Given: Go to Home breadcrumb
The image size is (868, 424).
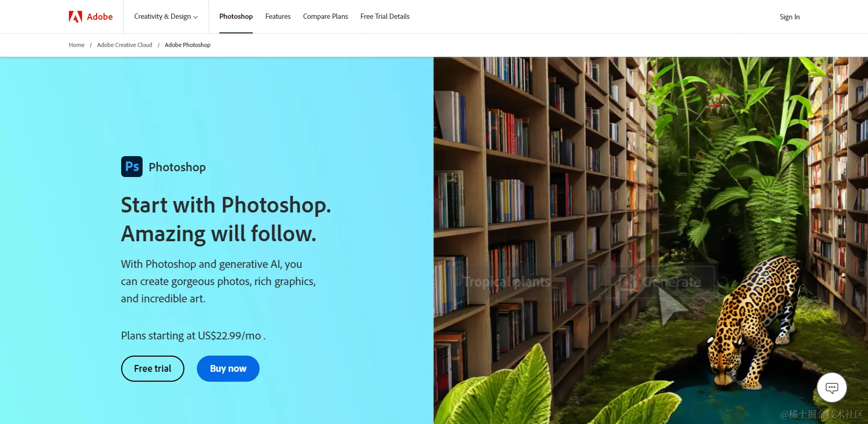Looking at the screenshot, I should (x=77, y=45).
